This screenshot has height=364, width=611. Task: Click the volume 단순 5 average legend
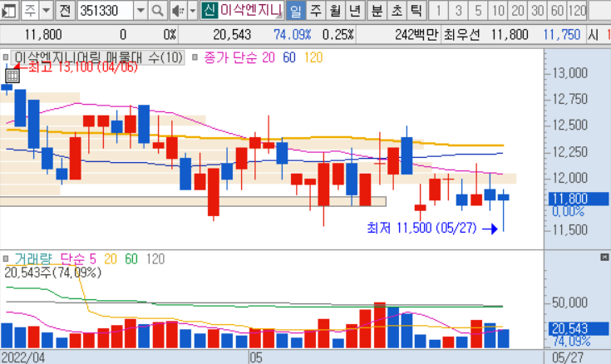78,258
